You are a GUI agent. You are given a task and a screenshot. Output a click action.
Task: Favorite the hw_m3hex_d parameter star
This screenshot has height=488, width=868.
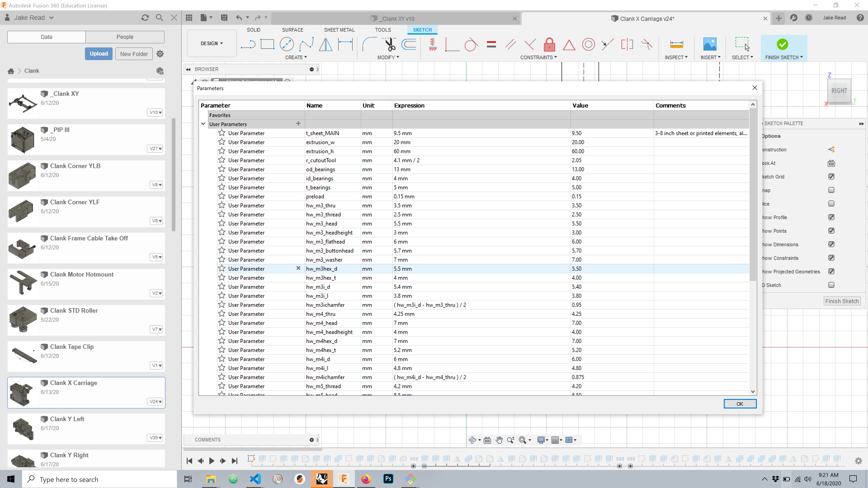point(222,268)
